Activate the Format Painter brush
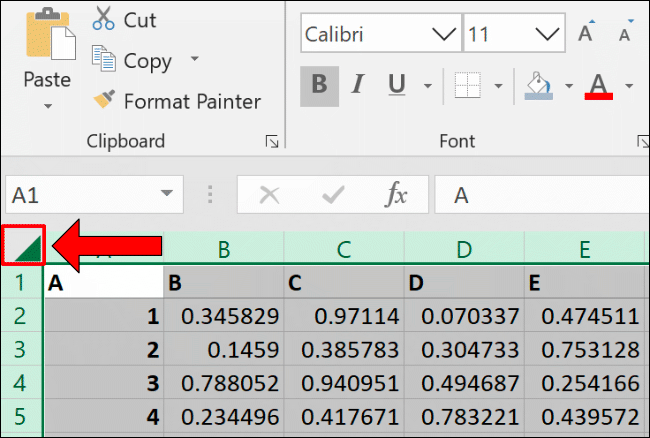 [x=104, y=99]
